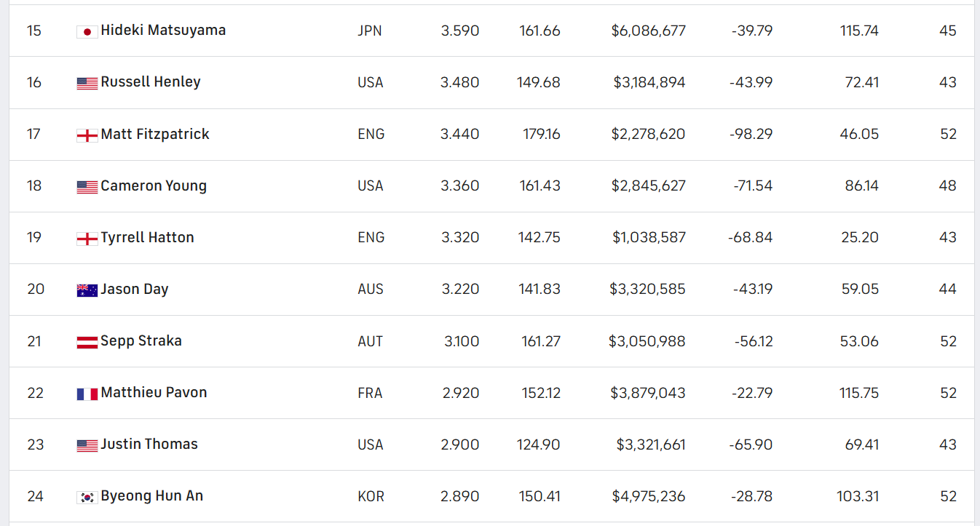
Task: Select the Matt Fitzpatrick name link
Action: click(155, 134)
